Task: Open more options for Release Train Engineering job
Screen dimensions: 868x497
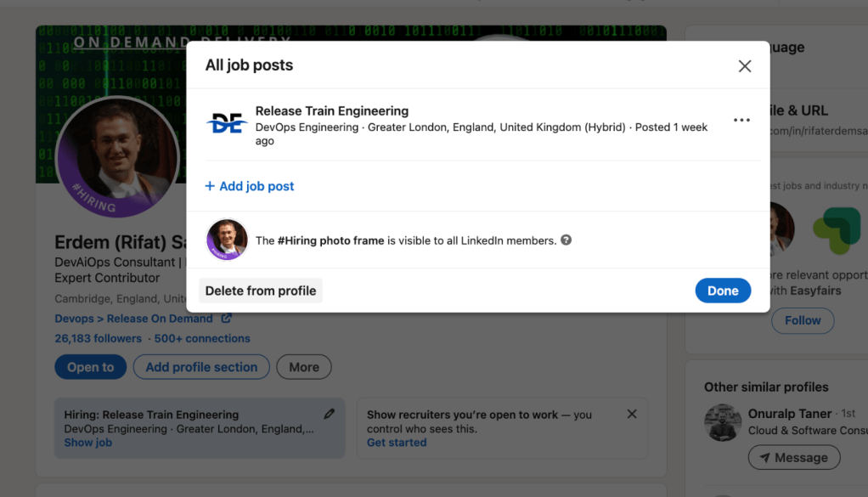Action: click(741, 120)
